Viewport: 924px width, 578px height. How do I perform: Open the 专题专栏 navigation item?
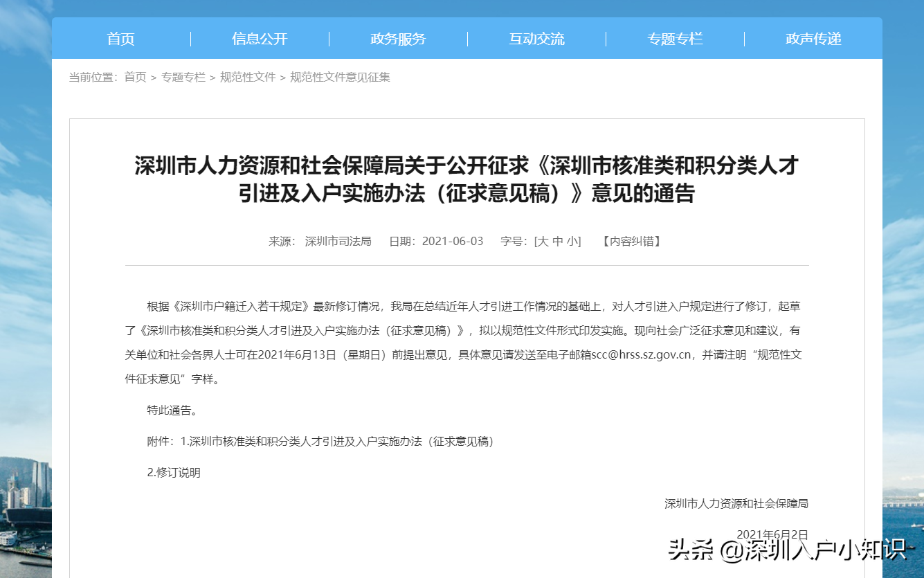click(x=676, y=39)
